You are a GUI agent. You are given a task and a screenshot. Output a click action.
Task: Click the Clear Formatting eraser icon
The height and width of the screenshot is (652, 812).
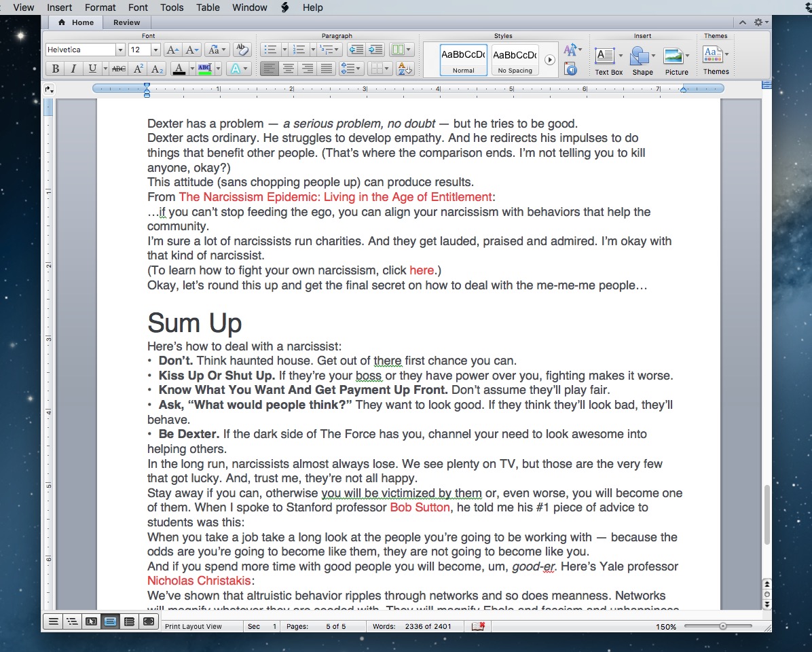[241, 50]
